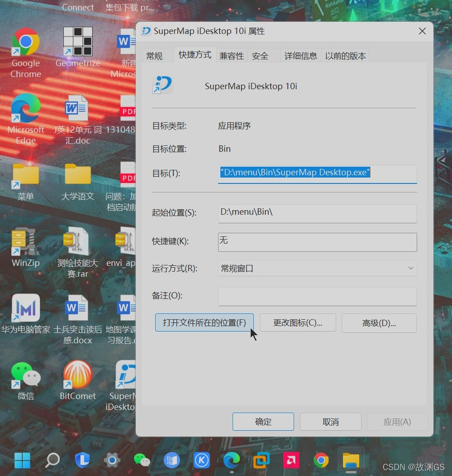Click the SuperMap icon in the properties dialog
Viewport: 452px width, 476px height.
pos(162,85)
